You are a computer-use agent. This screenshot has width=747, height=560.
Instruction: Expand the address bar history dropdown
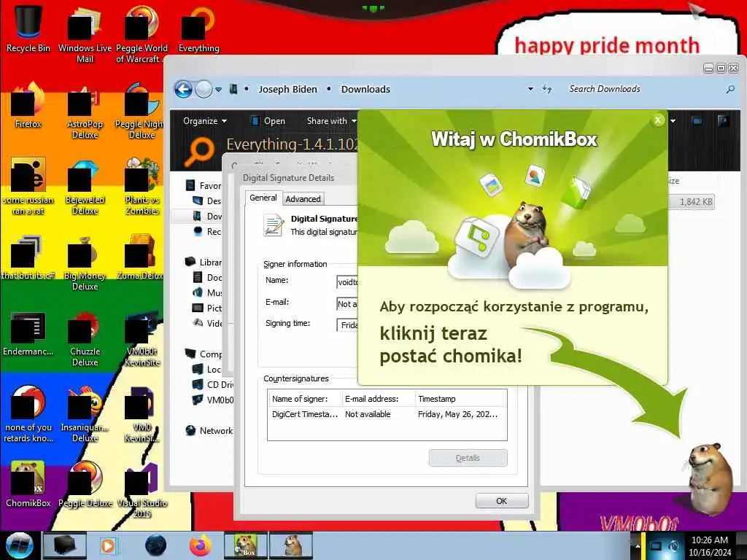[x=530, y=89]
